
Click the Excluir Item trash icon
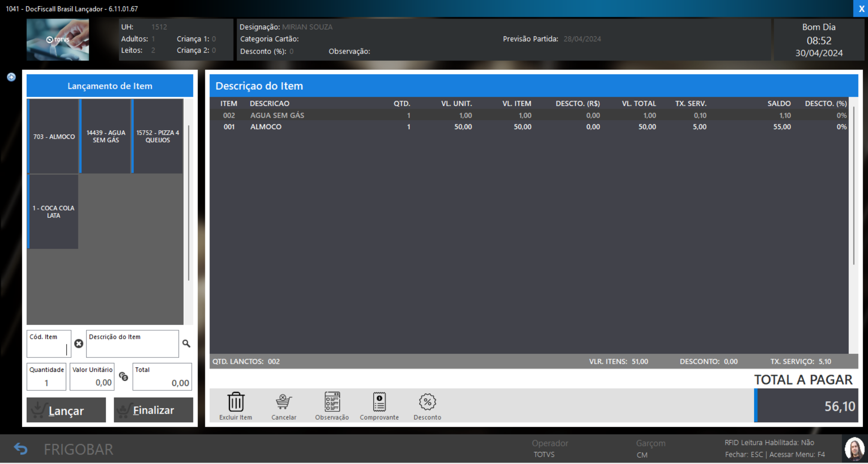pos(236,402)
